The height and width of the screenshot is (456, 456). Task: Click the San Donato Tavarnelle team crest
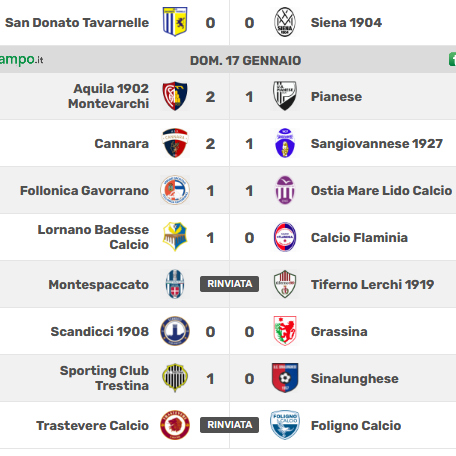(175, 22)
